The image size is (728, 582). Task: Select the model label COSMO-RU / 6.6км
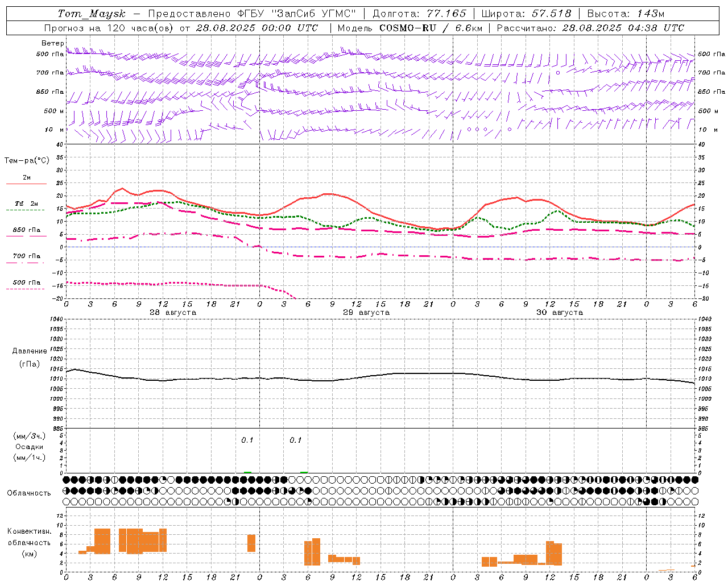[430, 28]
